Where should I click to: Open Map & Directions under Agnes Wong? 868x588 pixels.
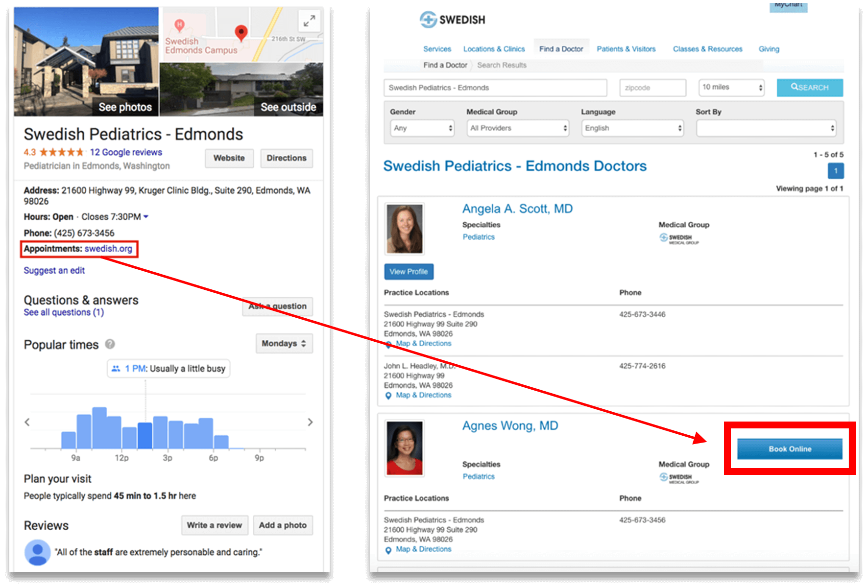tap(423, 549)
